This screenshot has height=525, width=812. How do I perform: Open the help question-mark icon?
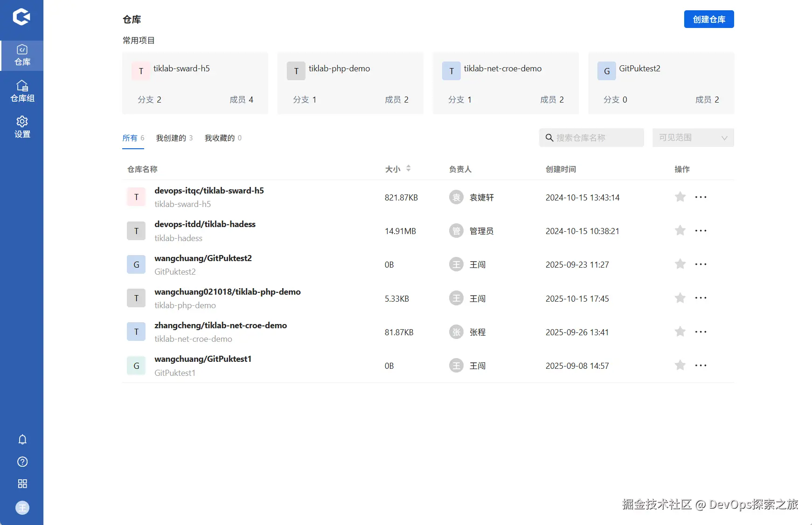22,462
